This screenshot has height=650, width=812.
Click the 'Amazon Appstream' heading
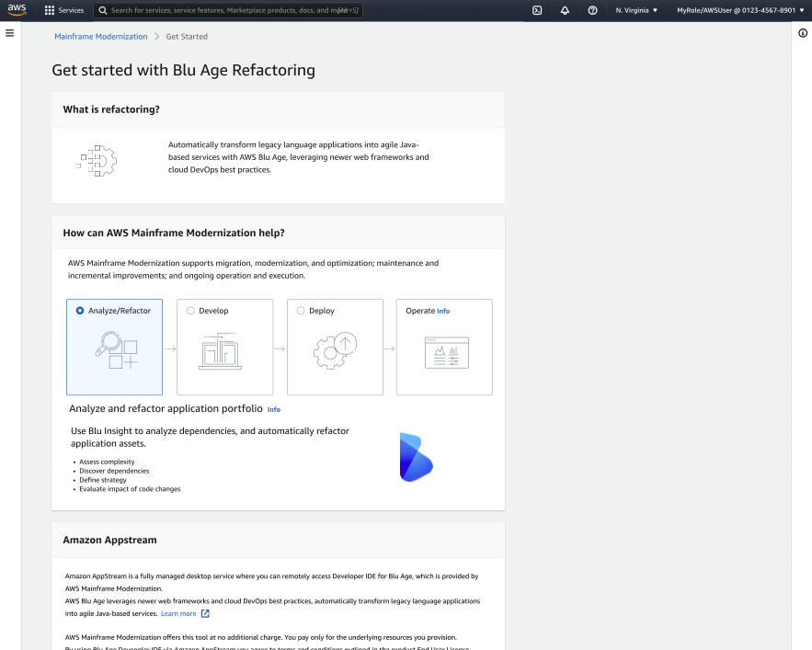click(x=109, y=541)
